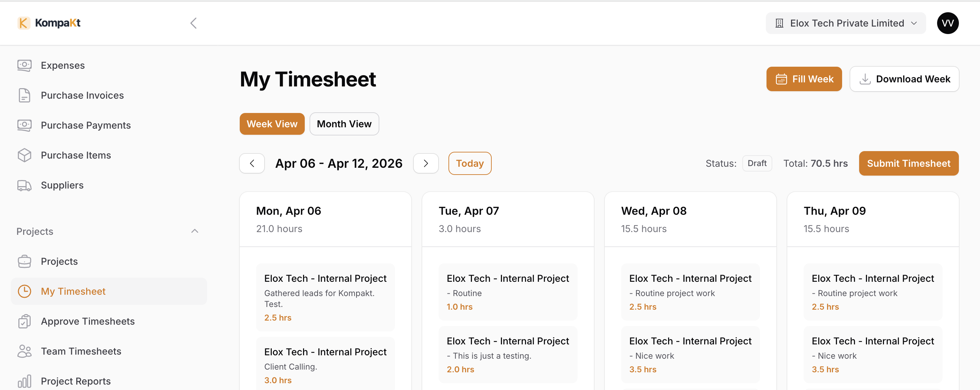Image resolution: width=980 pixels, height=390 pixels.
Task: Open Purchase Items in the sidebar
Action: (x=108, y=155)
